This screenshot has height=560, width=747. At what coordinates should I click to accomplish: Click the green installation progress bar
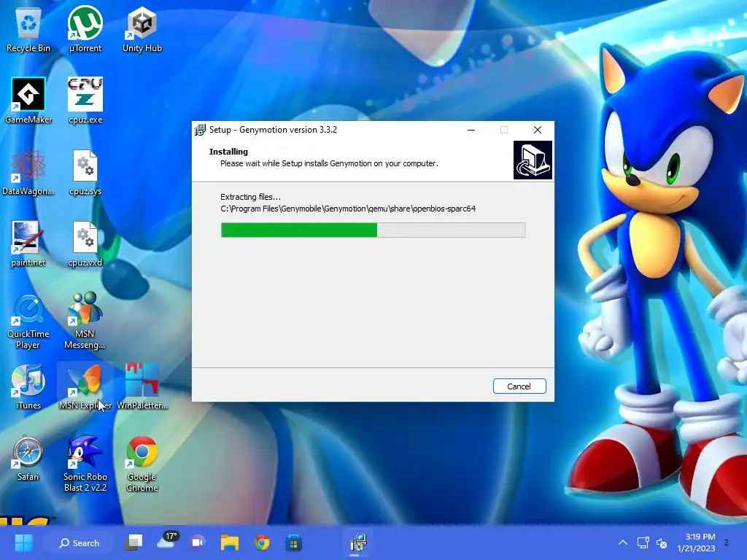(373, 230)
